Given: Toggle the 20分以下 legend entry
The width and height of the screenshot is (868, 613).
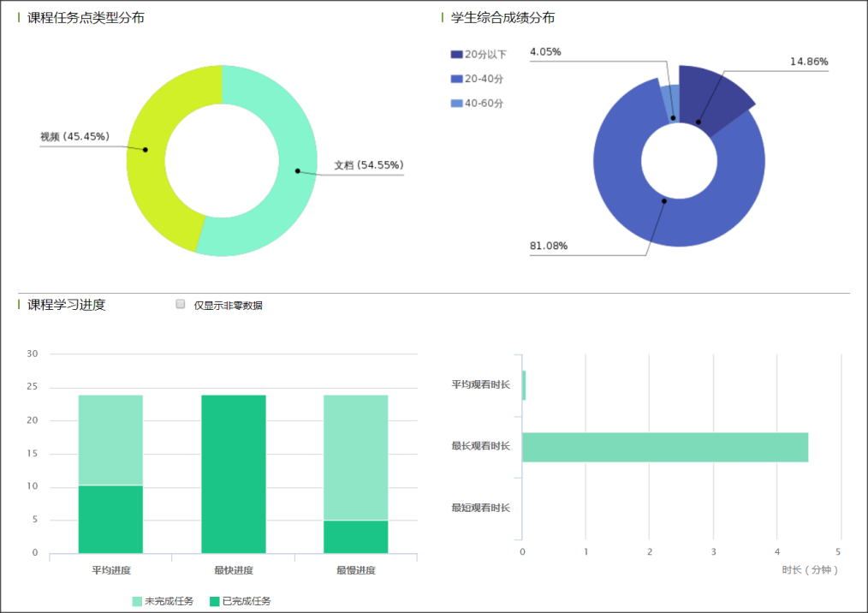Looking at the screenshot, I should click(479, 54).
